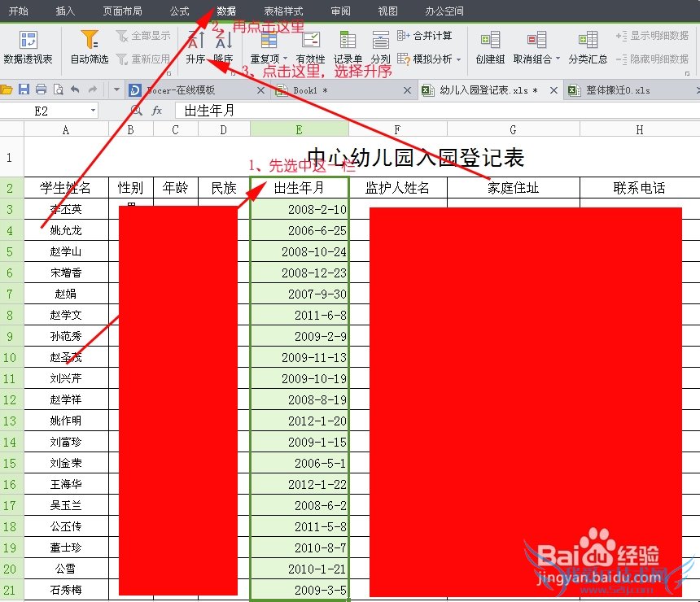Image resolution: width=700 pixels, height=602 pixels.
Task: Click the cell with date 2011-6-8
Action: 299,315
